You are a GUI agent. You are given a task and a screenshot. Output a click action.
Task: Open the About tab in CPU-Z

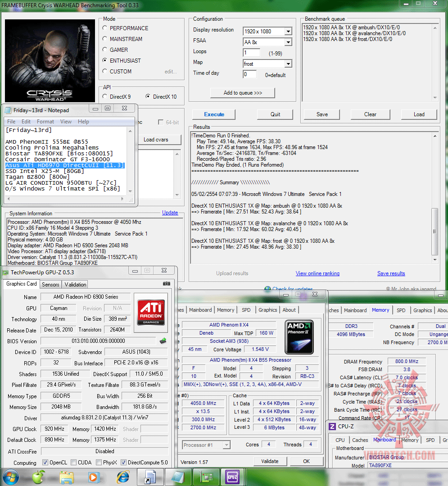(289, 310)
